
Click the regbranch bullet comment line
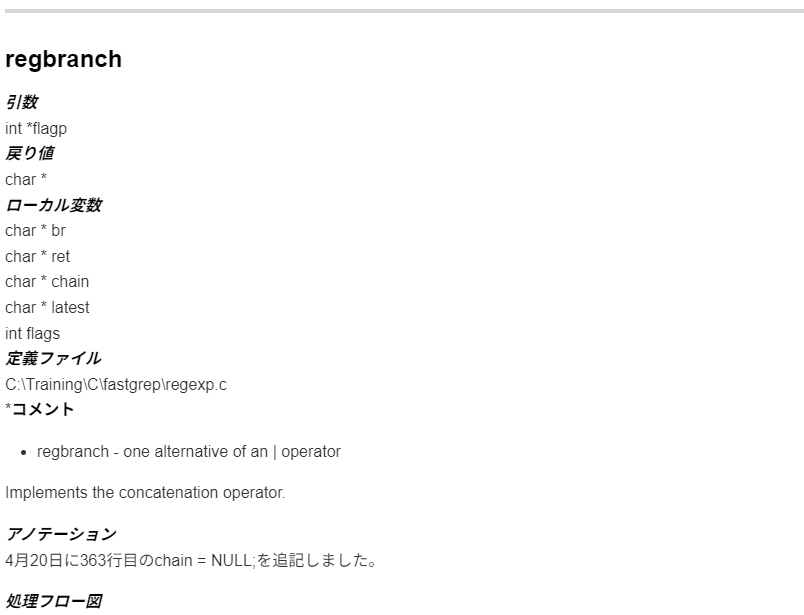(189, 451)
